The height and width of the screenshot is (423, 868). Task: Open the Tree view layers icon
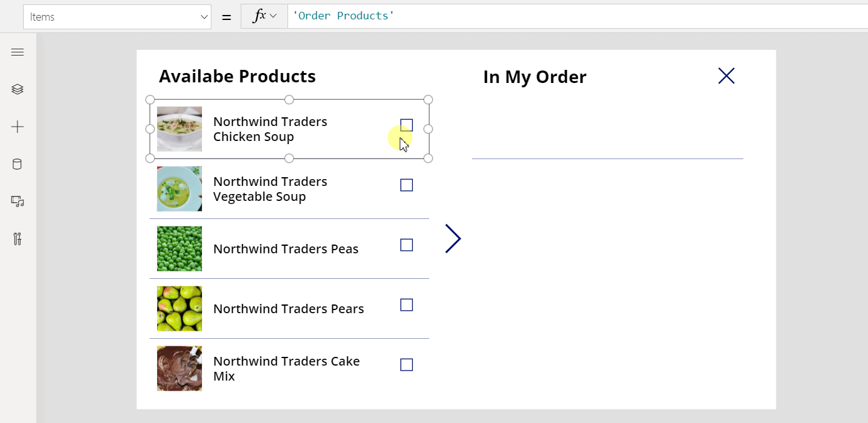[x=17, y=90]
